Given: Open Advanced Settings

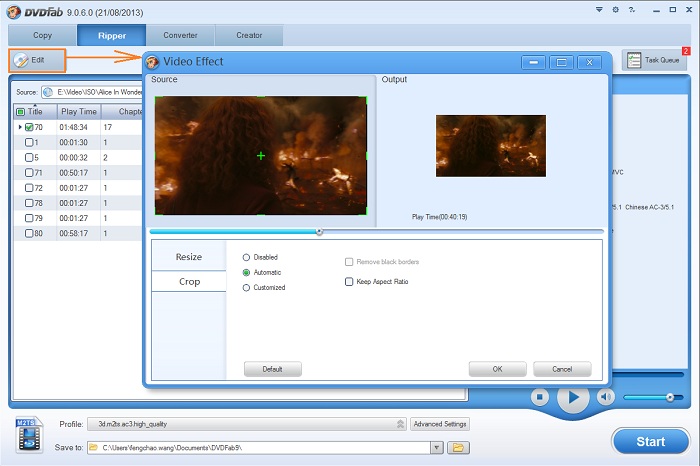Looking at the screenshot, I should 440,424.
